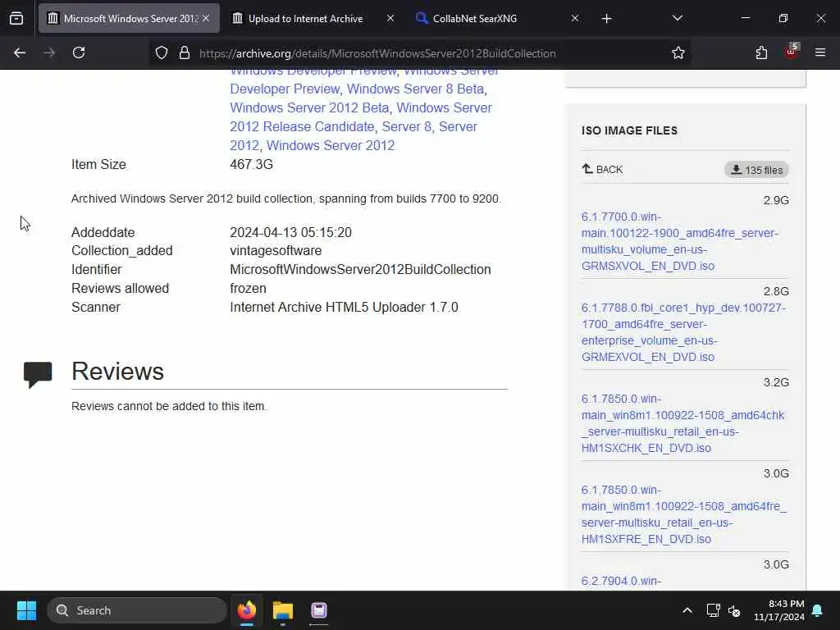The image size is (840, 630).
Task: Click BACK in ISO image files panel
Action: click(x=602, y=169)
